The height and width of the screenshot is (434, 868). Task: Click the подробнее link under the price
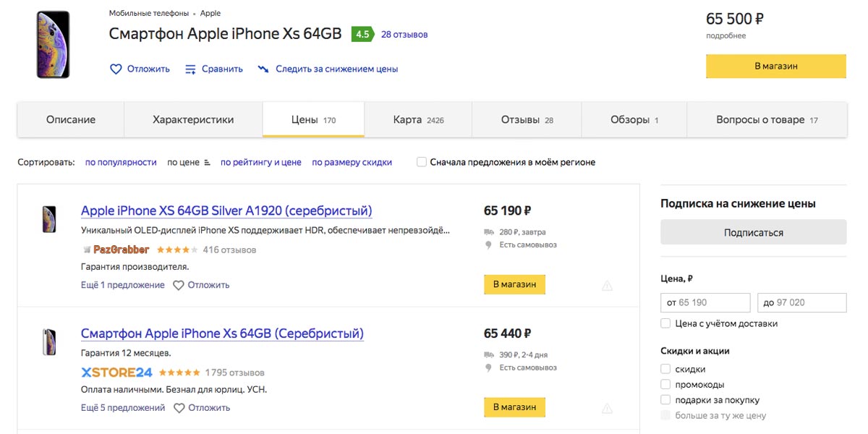coord(726,35)
